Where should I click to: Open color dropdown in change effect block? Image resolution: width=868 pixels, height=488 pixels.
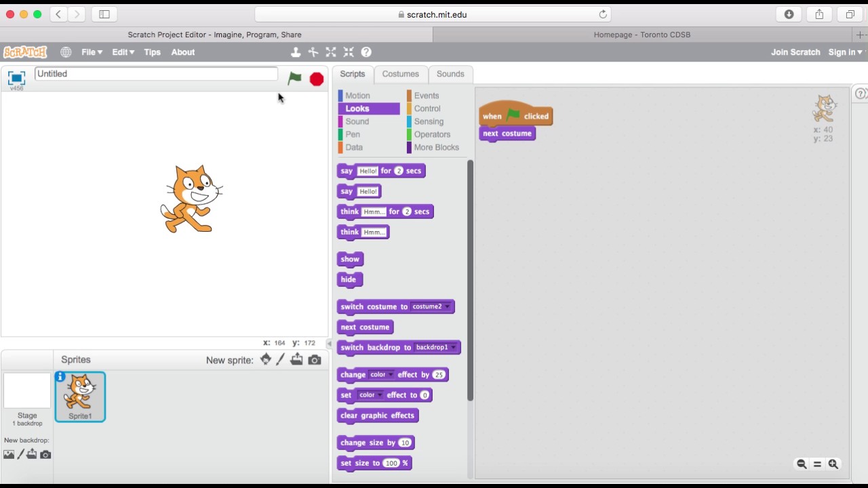(382, 374)
